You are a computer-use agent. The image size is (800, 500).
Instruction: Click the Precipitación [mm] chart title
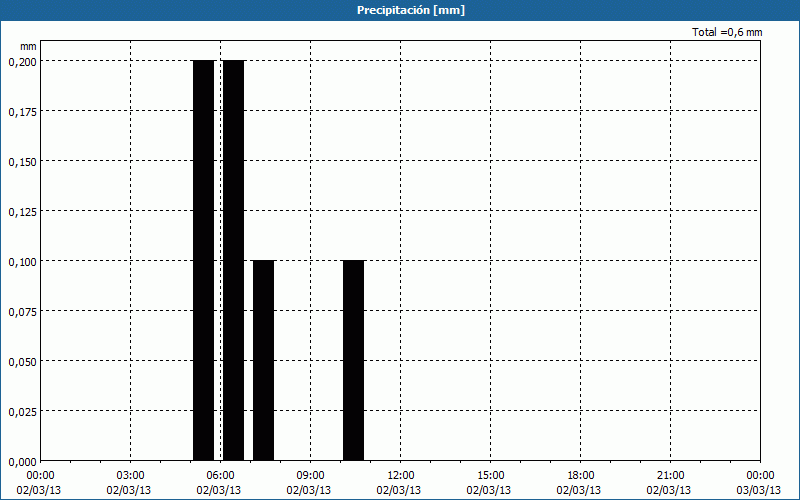coord(411,10)
